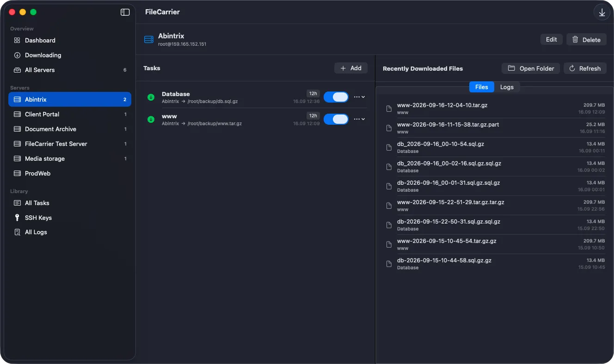
Task: Click the 15.09 22:56 file timestamp
Action: (x=591, y=209)
